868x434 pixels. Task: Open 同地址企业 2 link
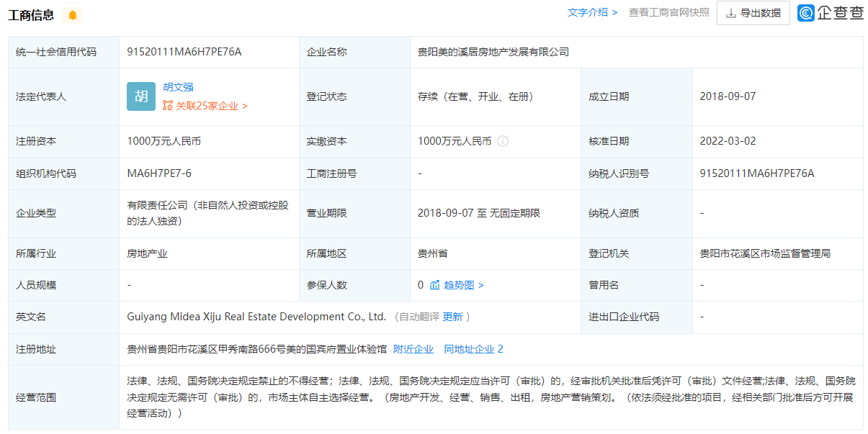pyautogui.click(x=473, y=349)
